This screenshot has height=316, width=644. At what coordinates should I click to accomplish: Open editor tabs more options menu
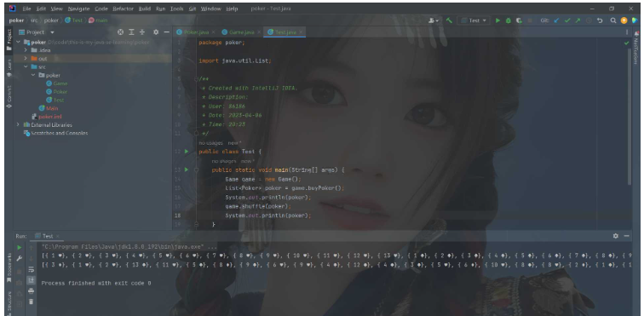[x=627, y=32]
